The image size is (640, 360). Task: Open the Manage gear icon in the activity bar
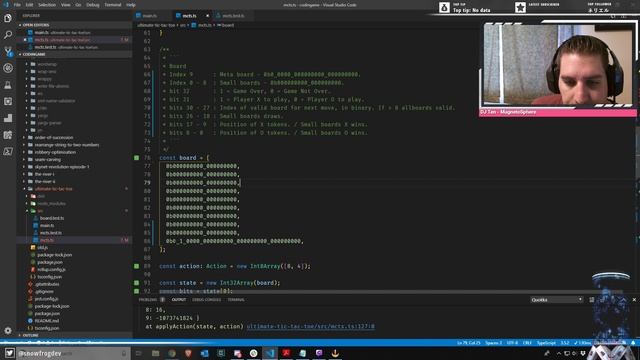(8, 330)
